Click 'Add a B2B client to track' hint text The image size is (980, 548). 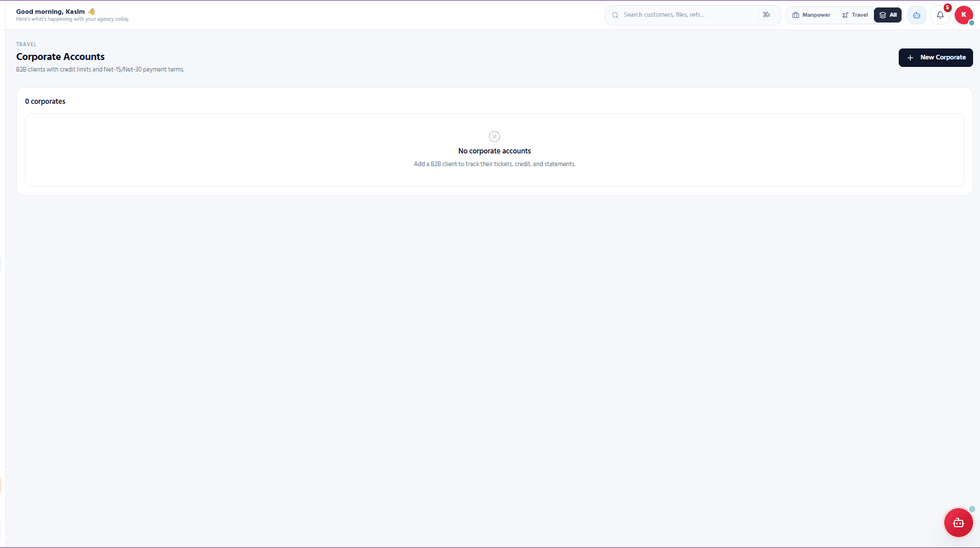tap(495, 164)
